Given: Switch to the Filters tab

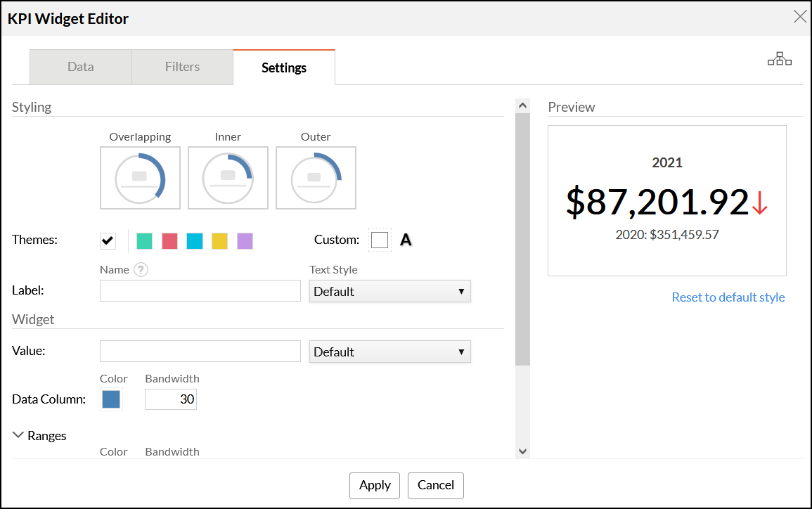Looking at the screenshot, I should coord(182,67).
